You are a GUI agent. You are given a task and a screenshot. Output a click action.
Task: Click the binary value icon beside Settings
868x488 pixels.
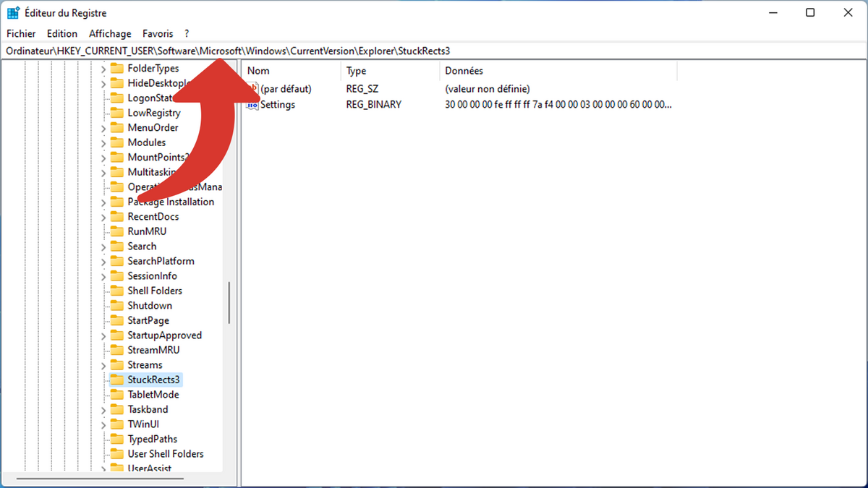[252, 105]
